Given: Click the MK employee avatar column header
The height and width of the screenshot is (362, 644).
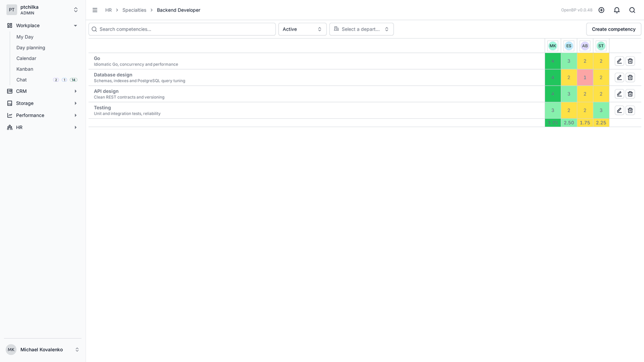Looking at the screenshot, I should tap(553, 46).
